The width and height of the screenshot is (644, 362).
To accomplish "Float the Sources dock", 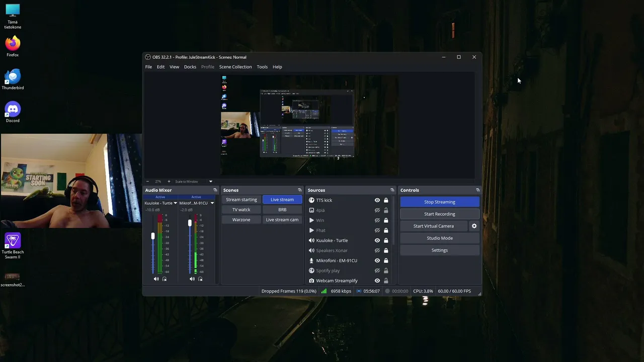I will click(x=392, y=190).
